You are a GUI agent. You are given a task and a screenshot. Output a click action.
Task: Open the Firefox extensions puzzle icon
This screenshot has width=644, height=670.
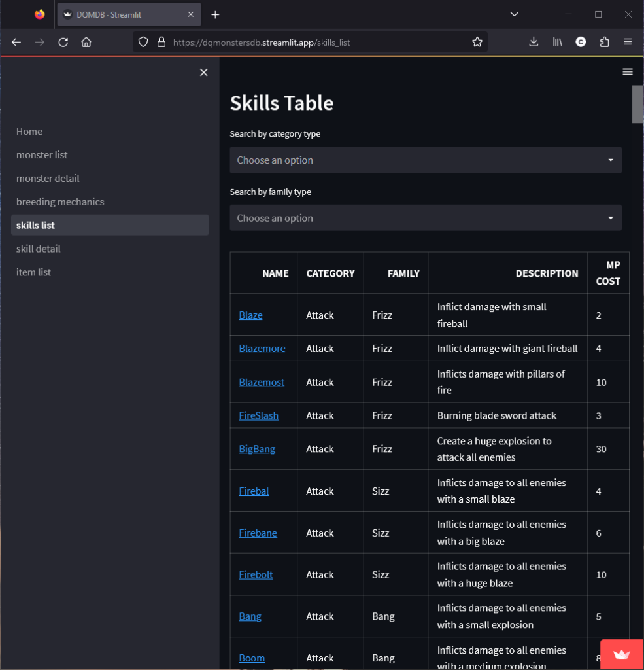[604, 42]
